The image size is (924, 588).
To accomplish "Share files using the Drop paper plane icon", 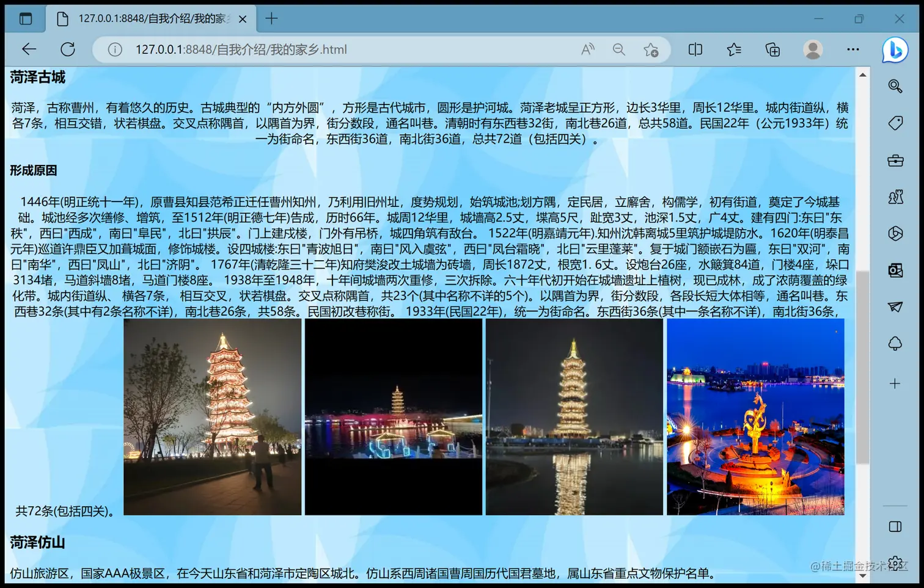I will pos(895,307).
